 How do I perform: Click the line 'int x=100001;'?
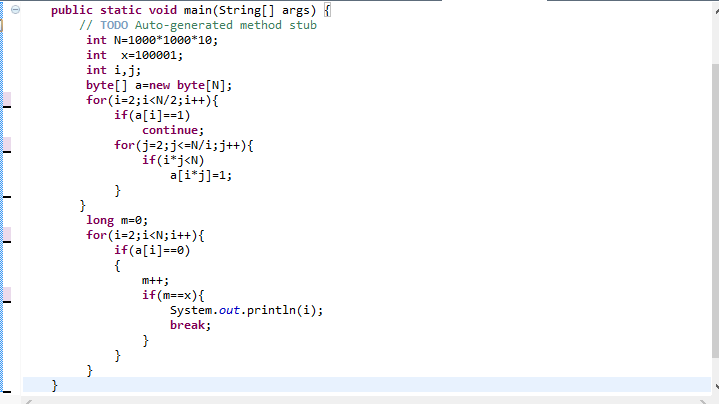click(x=134, y=55)
